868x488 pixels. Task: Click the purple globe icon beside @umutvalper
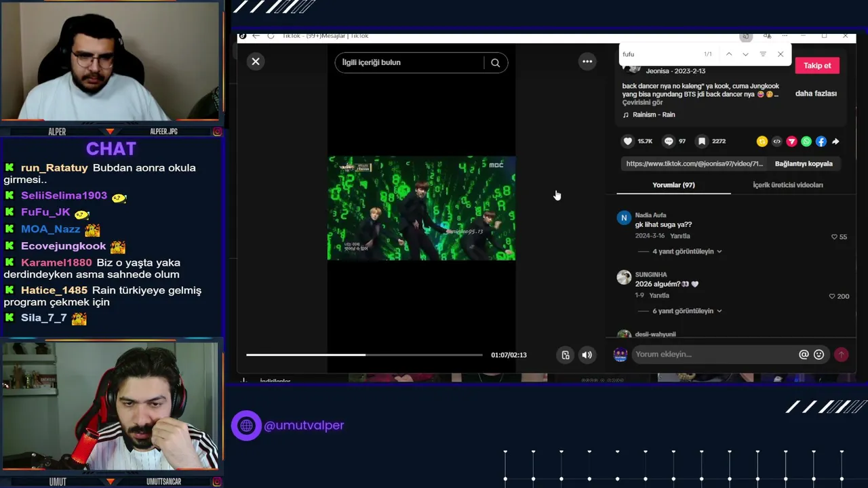(246, 426)
